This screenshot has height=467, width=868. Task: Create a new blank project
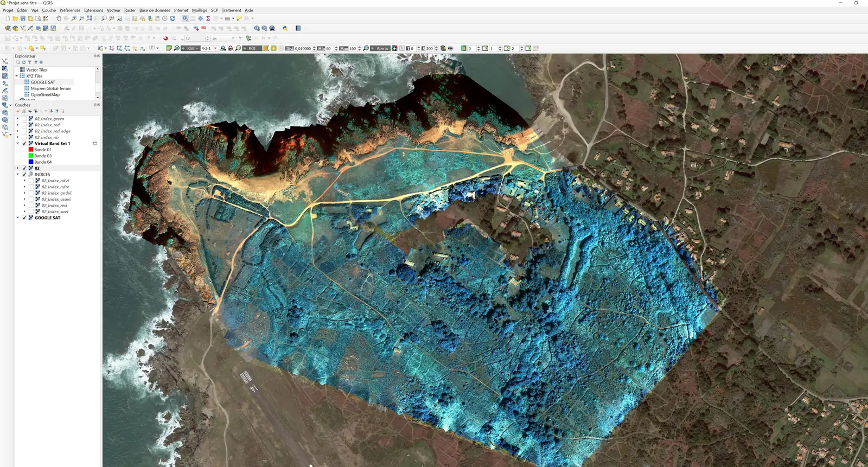coord(8,18)
